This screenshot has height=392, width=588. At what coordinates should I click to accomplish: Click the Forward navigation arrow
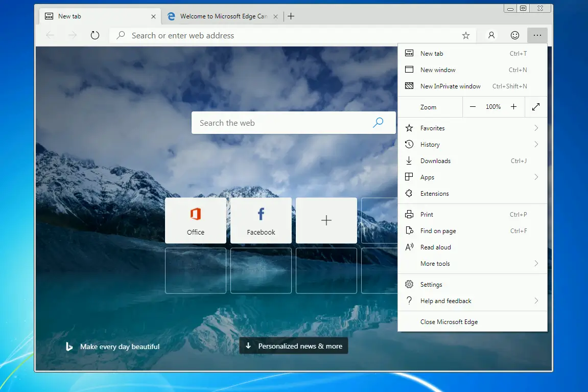73,35
